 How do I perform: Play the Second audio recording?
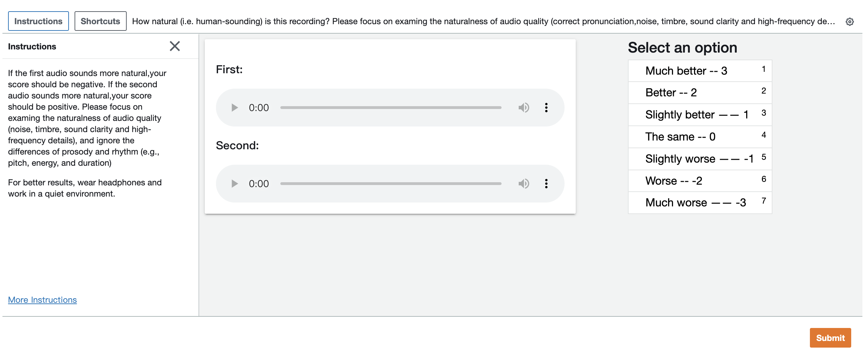coord(234,184)
